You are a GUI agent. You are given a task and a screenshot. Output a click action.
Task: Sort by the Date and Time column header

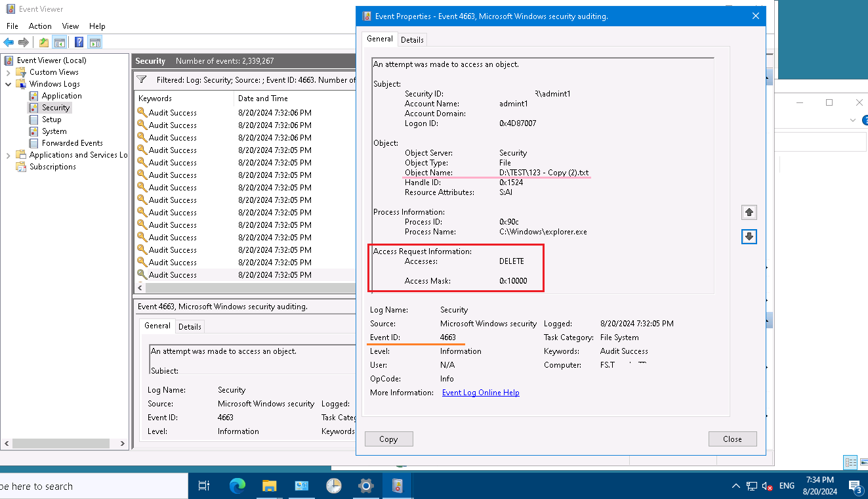295,98
